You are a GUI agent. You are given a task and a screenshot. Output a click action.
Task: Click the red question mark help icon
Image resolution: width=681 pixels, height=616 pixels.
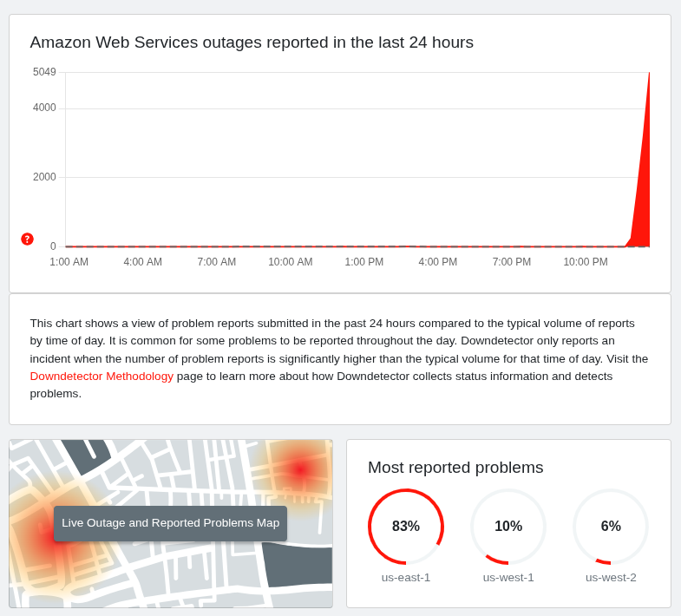27,239
